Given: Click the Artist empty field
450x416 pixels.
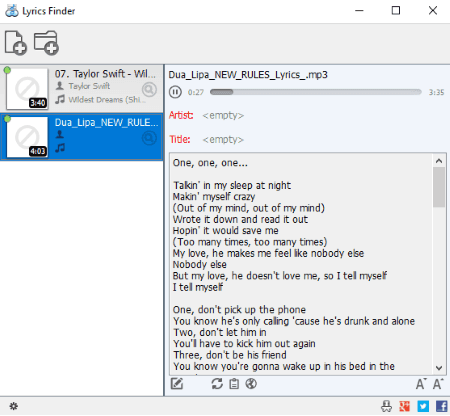Looking at the screenshot, I should click(223, 115).
